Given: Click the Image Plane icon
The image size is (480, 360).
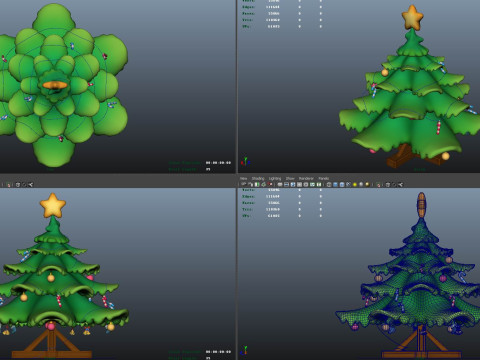Looking at the screenshot, I should pos(264,184).
